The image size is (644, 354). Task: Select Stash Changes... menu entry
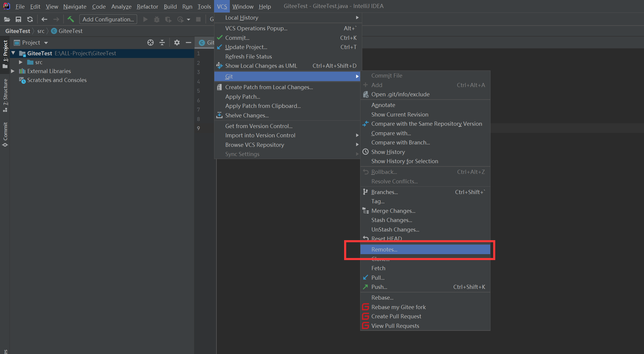click(425, 220)
